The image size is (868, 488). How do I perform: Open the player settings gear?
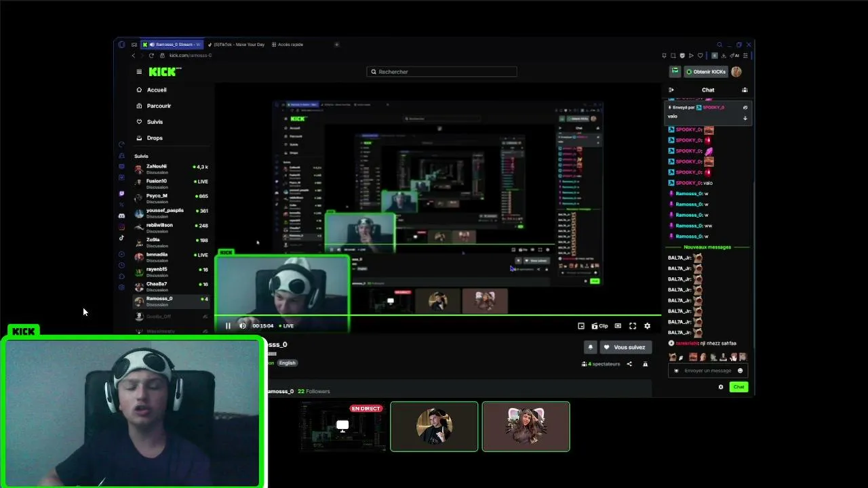click(x=647, y=326)
